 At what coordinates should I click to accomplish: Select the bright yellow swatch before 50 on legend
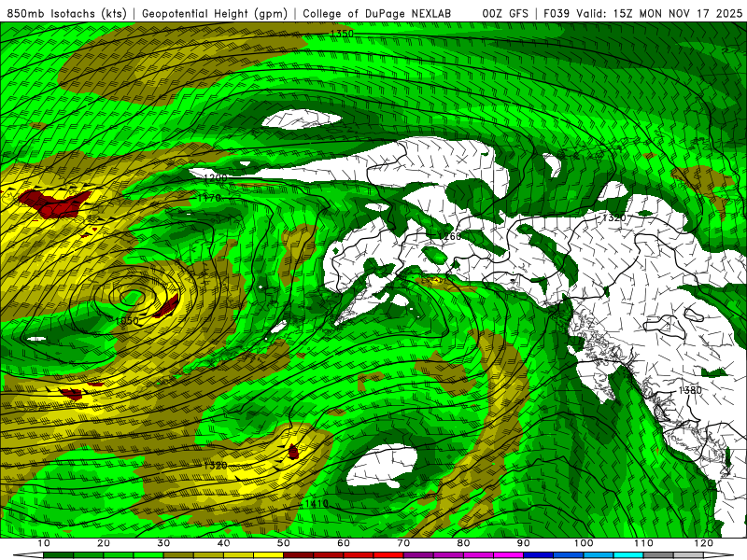click(x=268, y=555)
